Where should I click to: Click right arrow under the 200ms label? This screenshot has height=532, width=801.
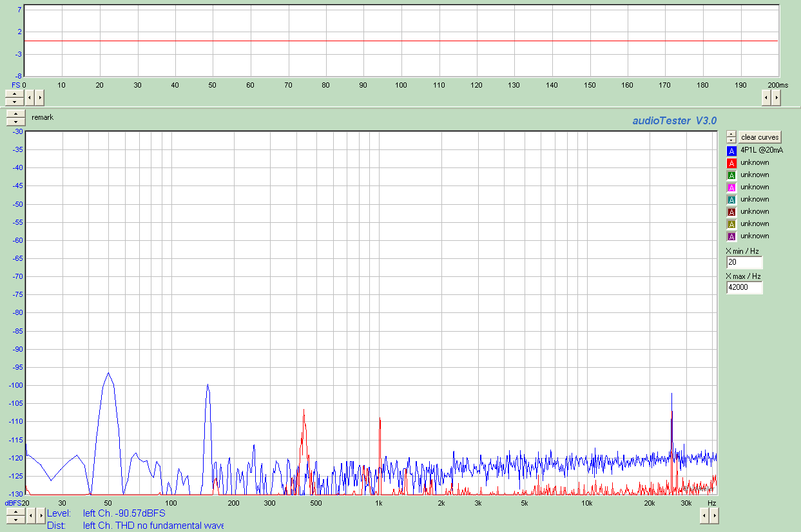click(776, 98)
